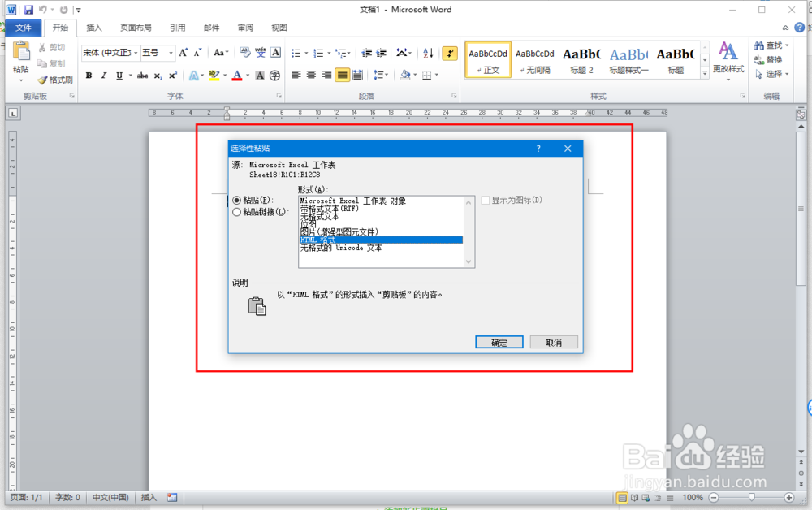Decrease paragraph indent
Viewport: 812px width, 510px height.
367,53
